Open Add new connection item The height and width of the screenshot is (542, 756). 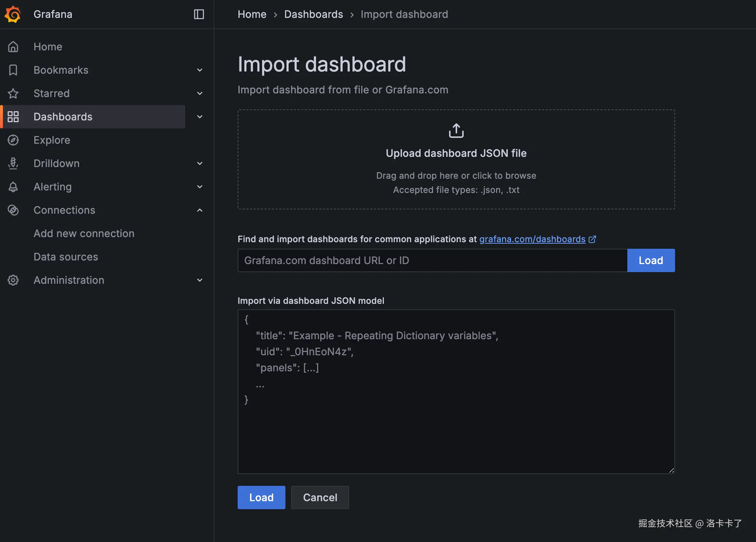(x=84, y=233)
